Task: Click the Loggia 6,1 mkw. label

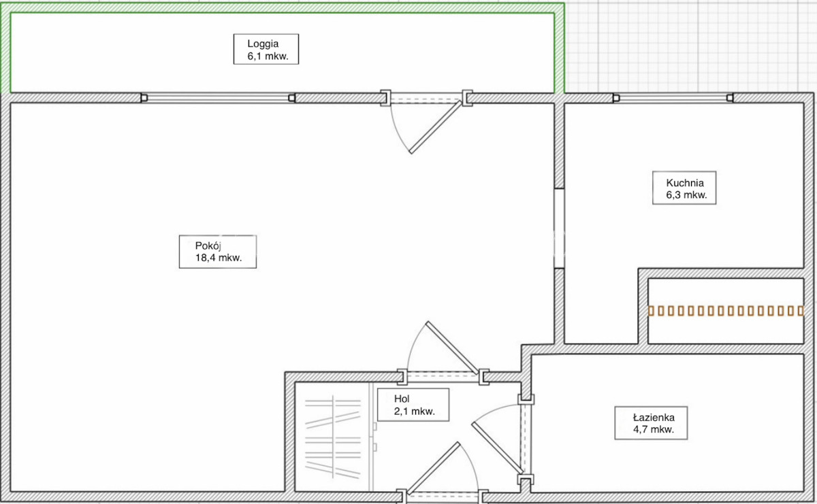Action: 265,49
